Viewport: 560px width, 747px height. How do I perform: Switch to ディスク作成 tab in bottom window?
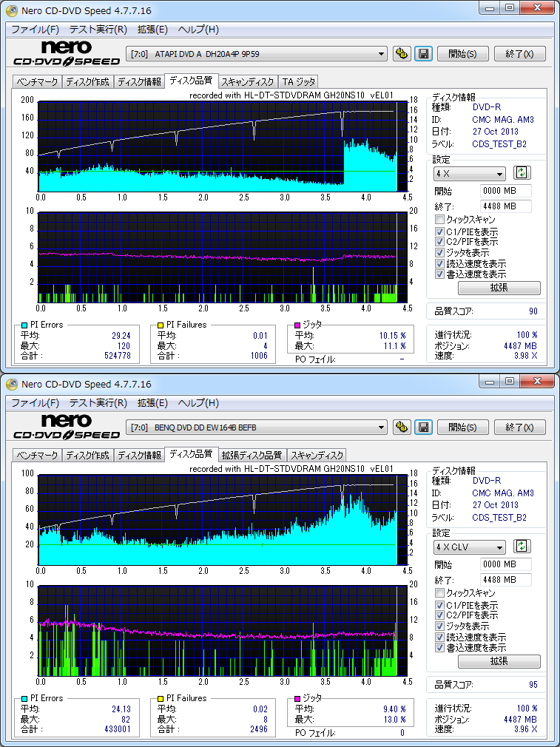pos(88,456)
